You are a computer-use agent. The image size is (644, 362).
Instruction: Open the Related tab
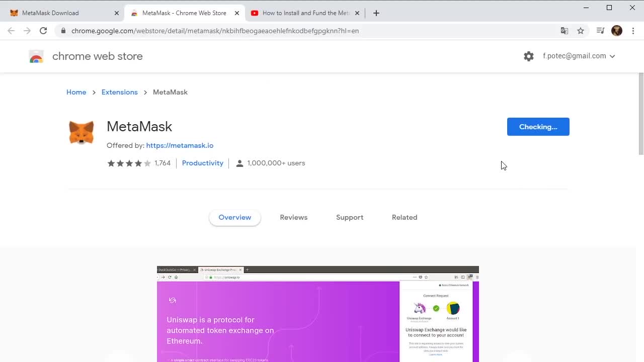tap(405, 218)
